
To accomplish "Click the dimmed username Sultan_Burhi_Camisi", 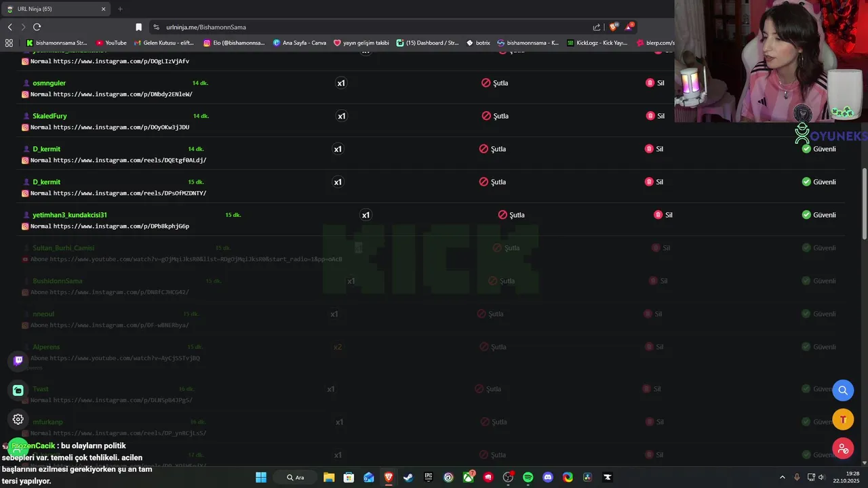I will coord(64,248).
